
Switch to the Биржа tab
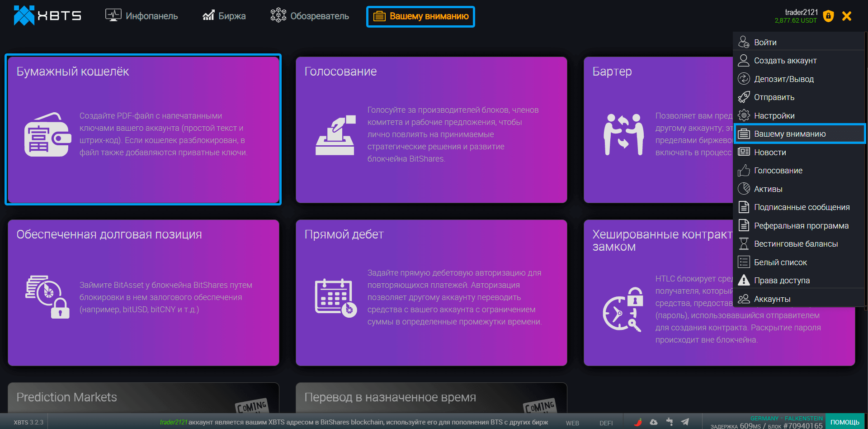(x=224, y=16)
